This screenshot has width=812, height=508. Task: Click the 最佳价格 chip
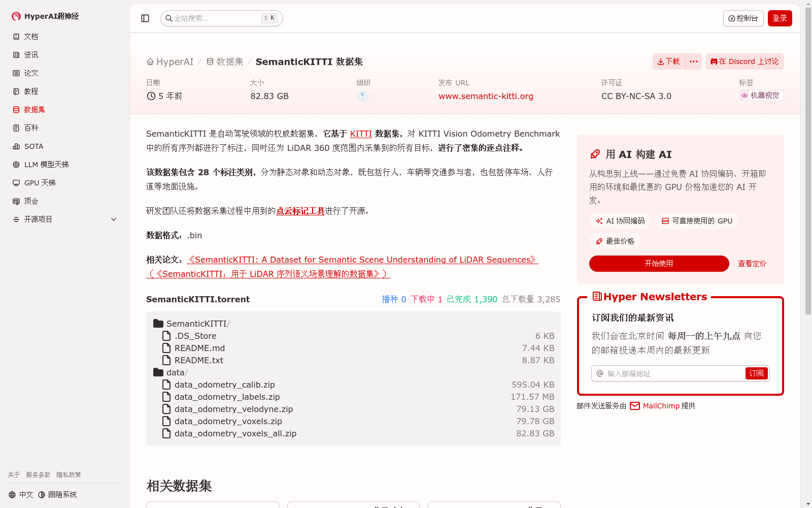615,241
